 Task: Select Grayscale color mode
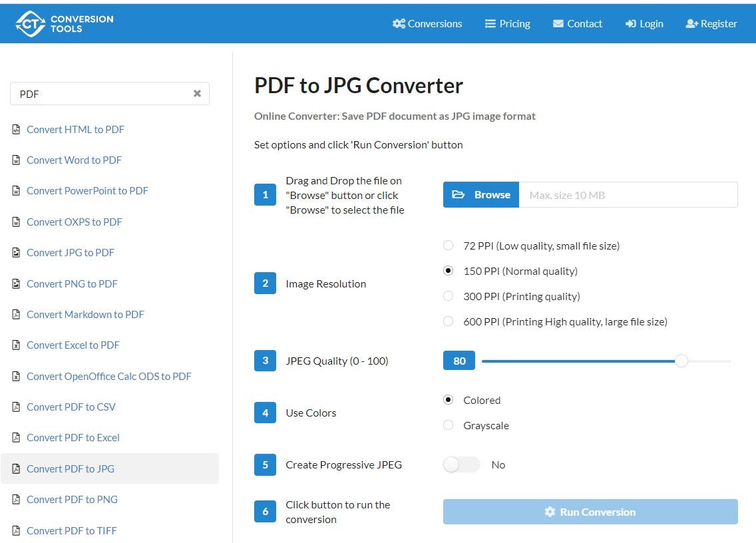coord(448,425)
